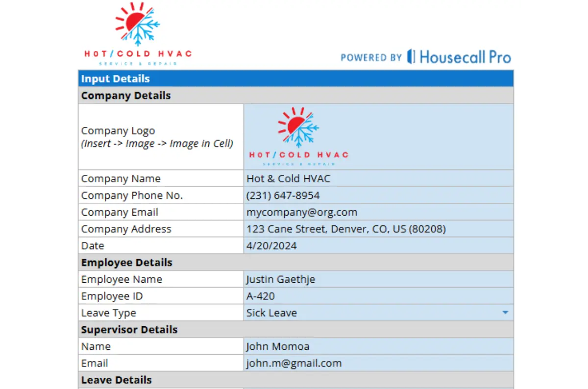
Task: Select the 'A-420' employee ID cell
Action: point(378,296)
